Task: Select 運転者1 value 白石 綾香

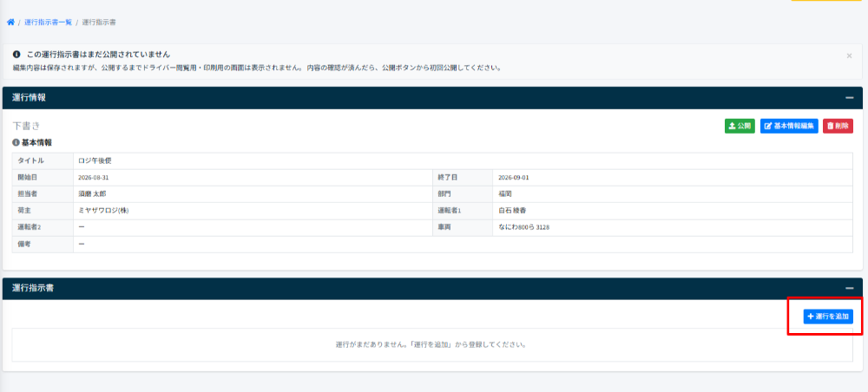Action: pos(512,212)
